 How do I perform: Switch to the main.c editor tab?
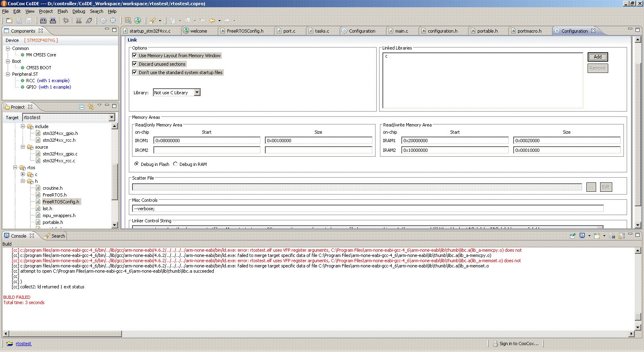tap(398, 31)
